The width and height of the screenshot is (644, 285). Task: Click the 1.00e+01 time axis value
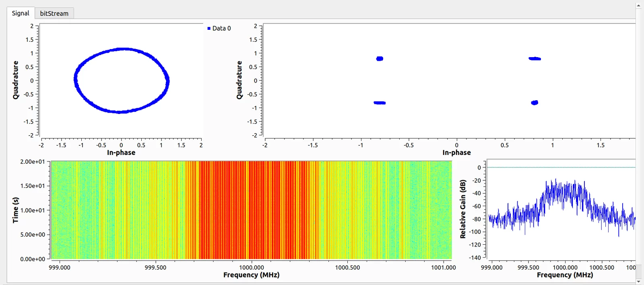[33, 210]
